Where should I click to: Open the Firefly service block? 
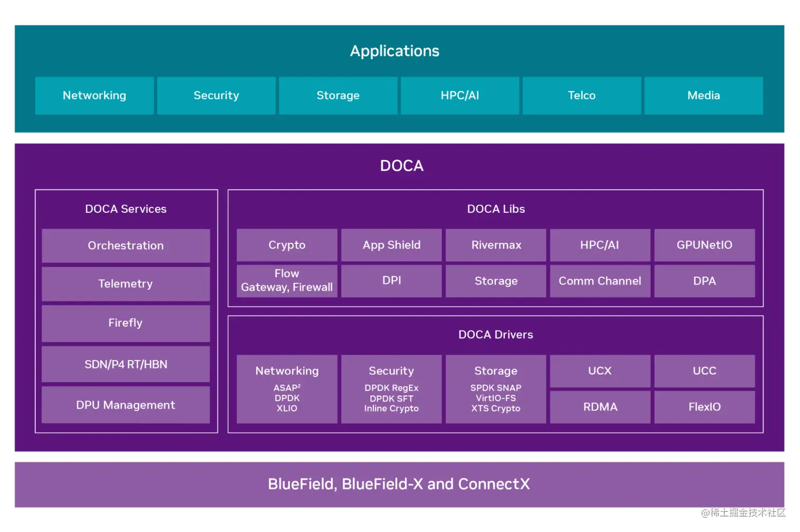[125, 323]
